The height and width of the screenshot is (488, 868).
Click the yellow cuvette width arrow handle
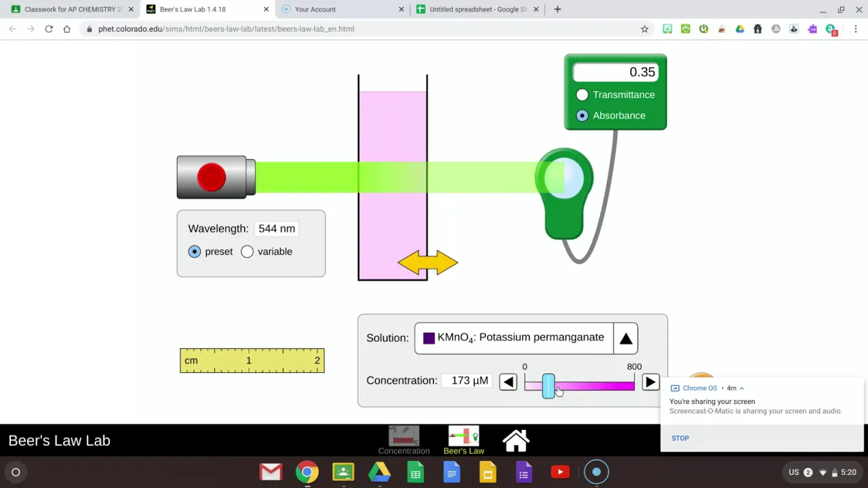point(428,263)
